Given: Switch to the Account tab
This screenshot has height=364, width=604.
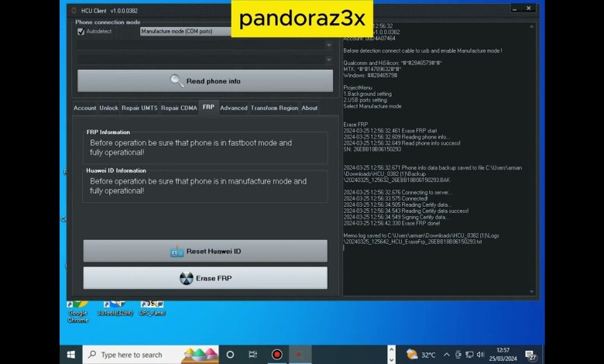Looking at the screenshot, I should (x=85, y=108).
